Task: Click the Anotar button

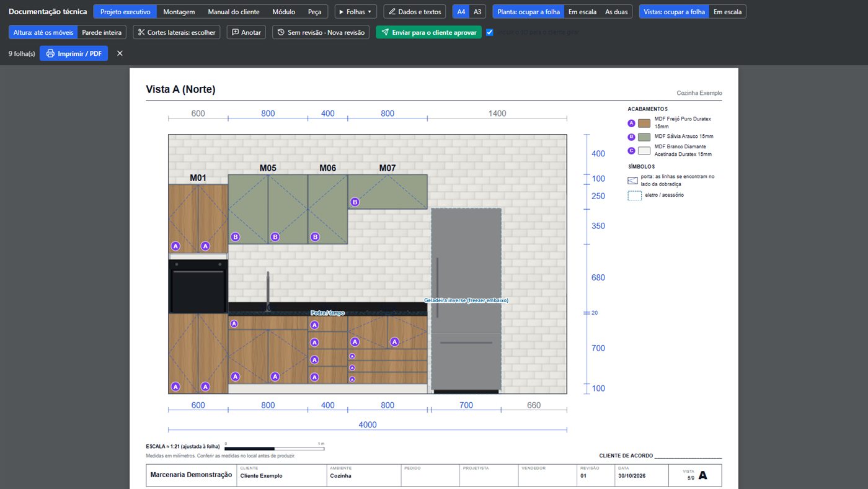Action: (x=247, y=32)
